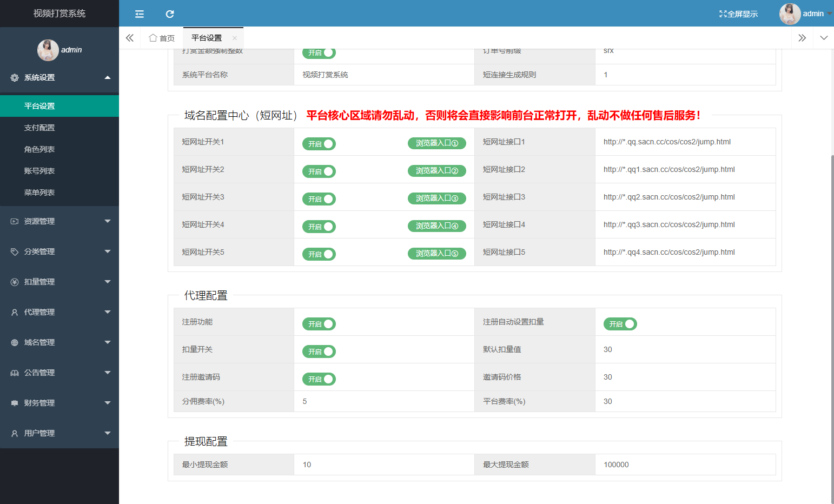
Task: Switch to the 首页 tab
Action: coord(162,38)
